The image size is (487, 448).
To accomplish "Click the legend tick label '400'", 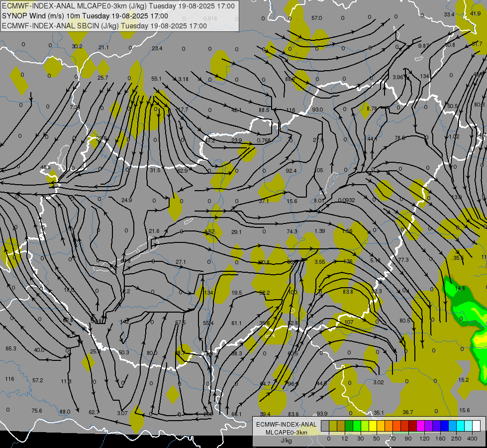I will tap(472, 439).
